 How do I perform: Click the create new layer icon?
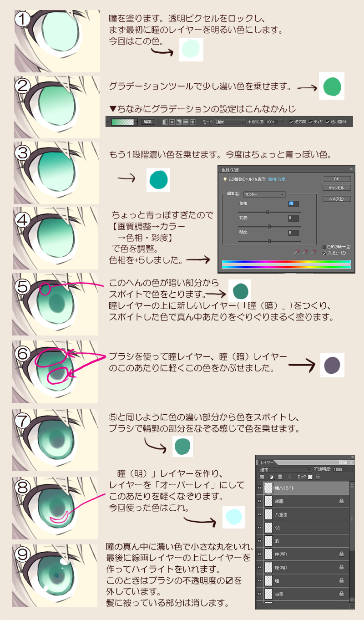pyautogui.click(x=262, y=477)
